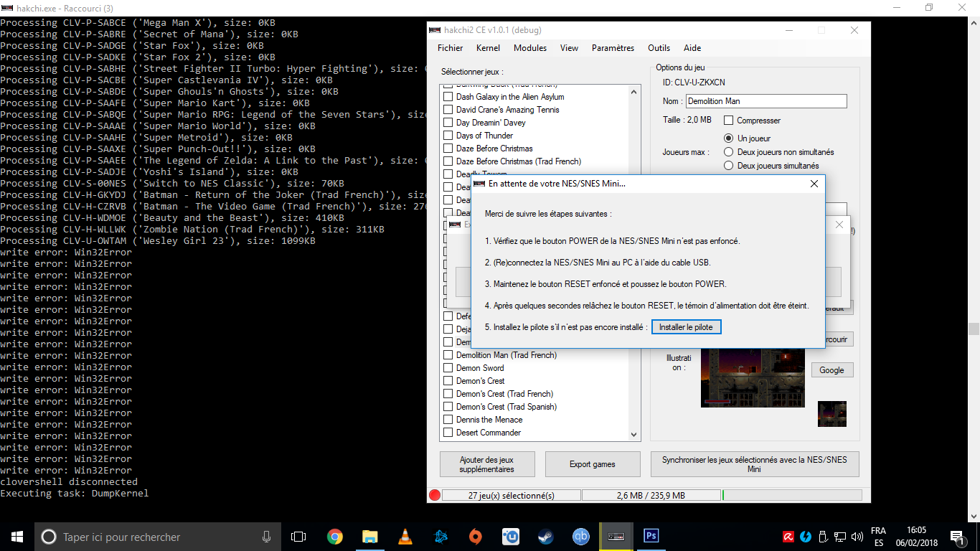Viewport: 980px width, 551px height.
Task: Open Google Chrome from the taskbar
Action: tap(334, 537)
